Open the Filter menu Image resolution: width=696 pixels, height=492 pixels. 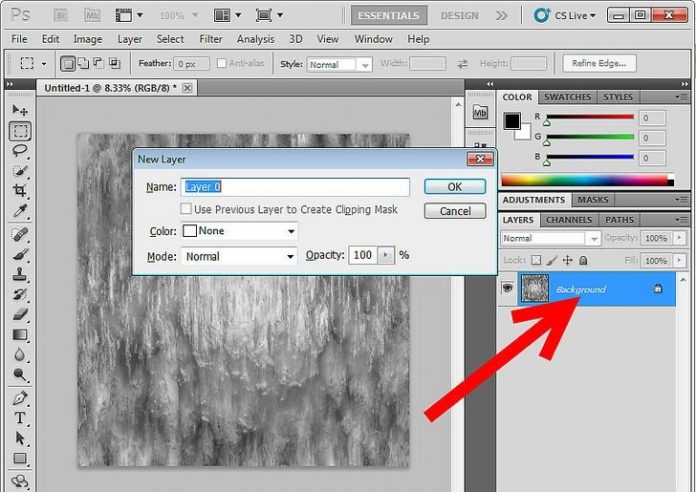click(x=210, y=39)
